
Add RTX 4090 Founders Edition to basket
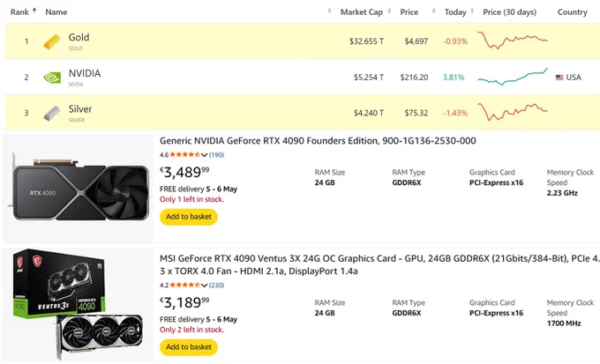(189, 217)
